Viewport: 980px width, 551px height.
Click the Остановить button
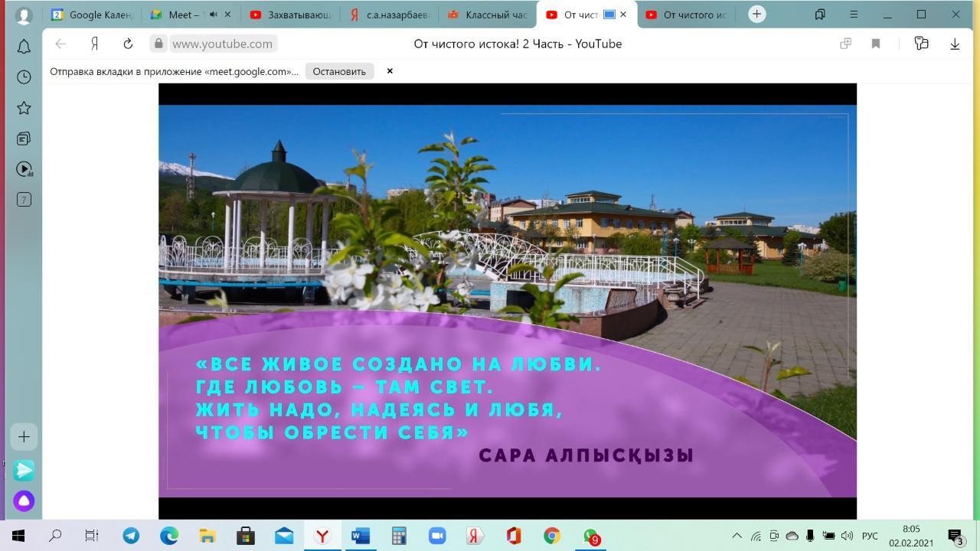coord(339,71)
